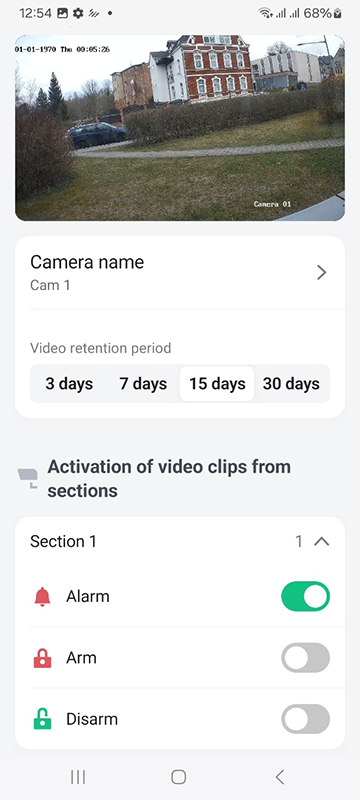
Task: Tap the Wi-Fi signal icon in status bar
Action: click(266, 13)
